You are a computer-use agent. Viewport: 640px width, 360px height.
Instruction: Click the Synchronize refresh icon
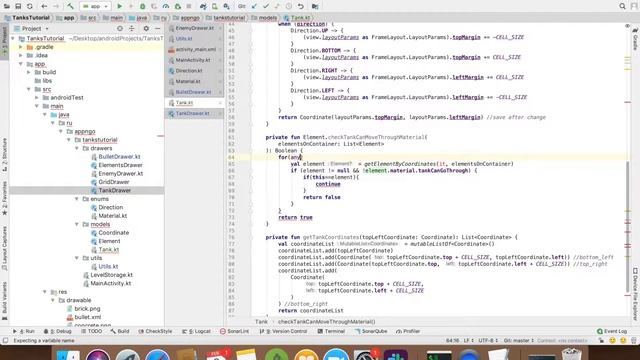pos(30,7)
